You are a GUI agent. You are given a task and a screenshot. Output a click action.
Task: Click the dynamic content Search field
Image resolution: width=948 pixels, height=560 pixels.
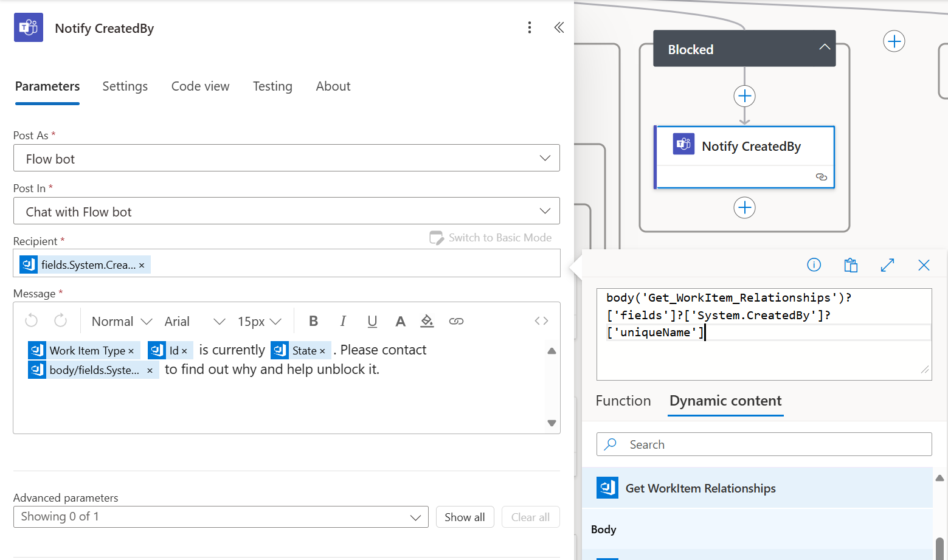point(764,444)
